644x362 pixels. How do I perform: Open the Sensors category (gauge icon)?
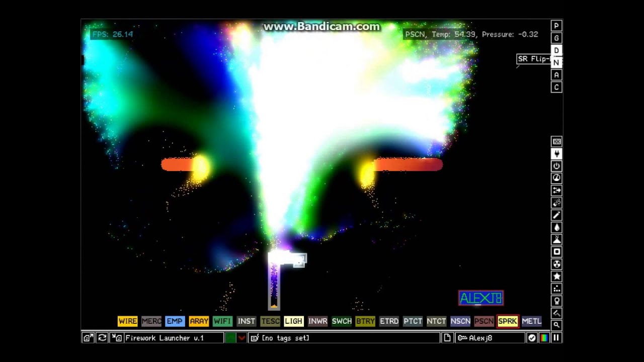556,178
